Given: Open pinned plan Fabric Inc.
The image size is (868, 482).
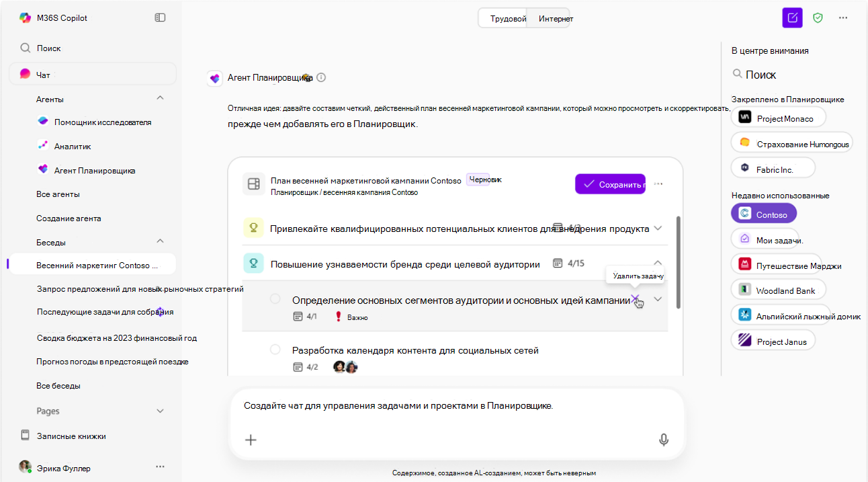Looking at the screenshot, I should (773, 168).
